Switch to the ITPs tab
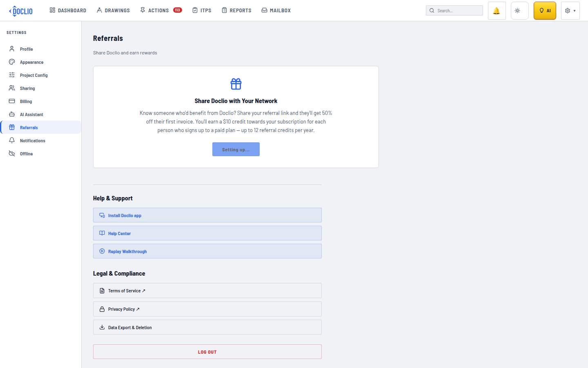This screenshot has height=368, width=588. click(x=202, y=10)
